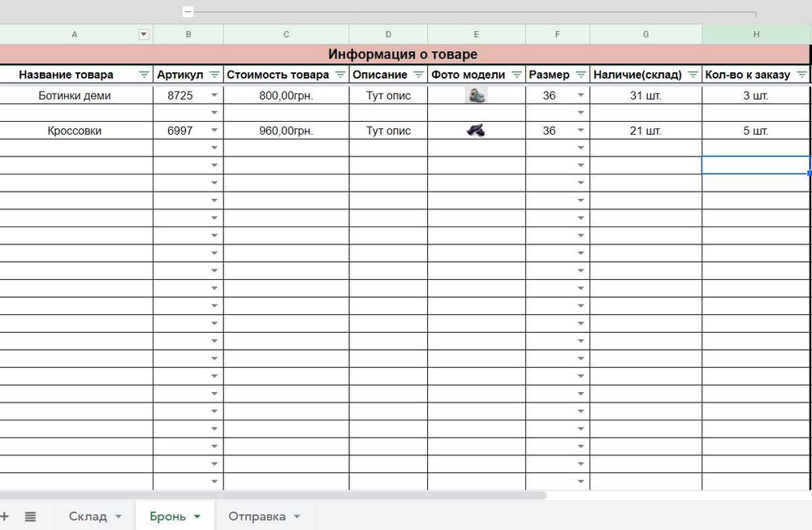This screenshot has height=530, width=812.
Task: Select the cell Кроссовки
Action: tap(75, 131)
